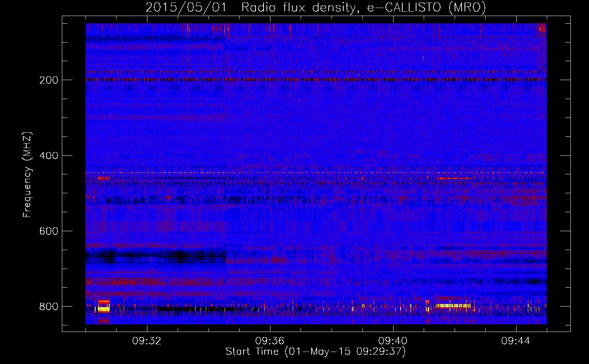
Task: Click the '600' frequency tick label
Action: tap(49, 232)
